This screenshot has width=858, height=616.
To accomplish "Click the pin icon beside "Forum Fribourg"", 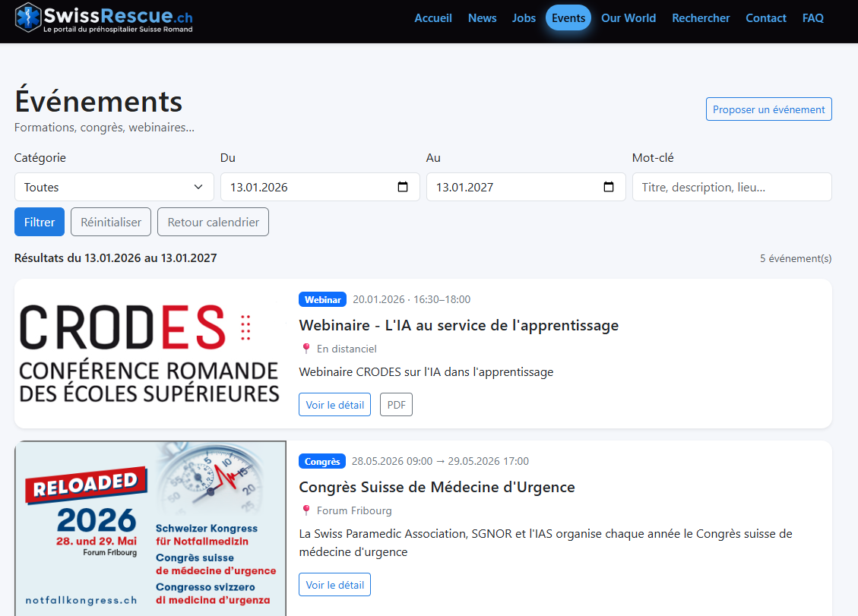I will (x=307, y=510).
